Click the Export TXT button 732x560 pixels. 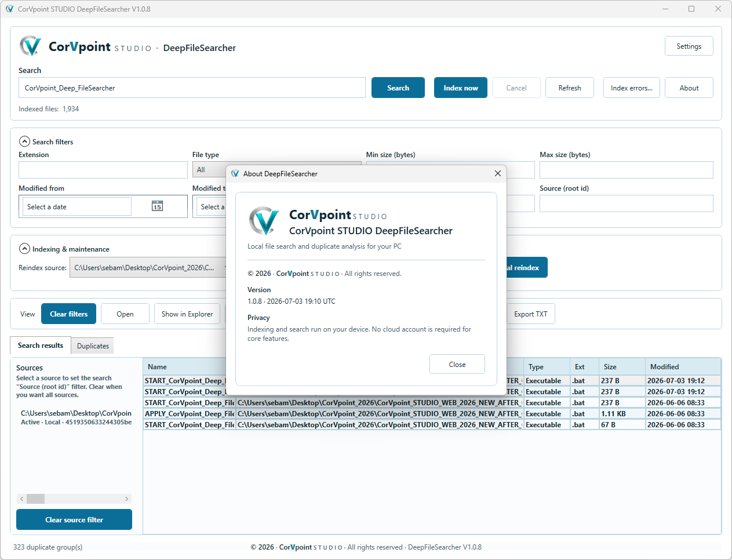click(x=531, y=314)
